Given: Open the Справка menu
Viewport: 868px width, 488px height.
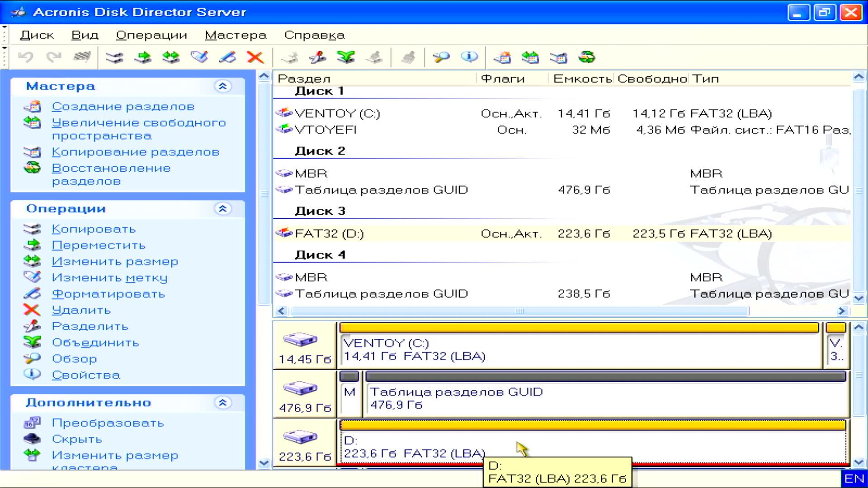Looking at the screenshot, I should pyautogui.click(x=314, y=35).
